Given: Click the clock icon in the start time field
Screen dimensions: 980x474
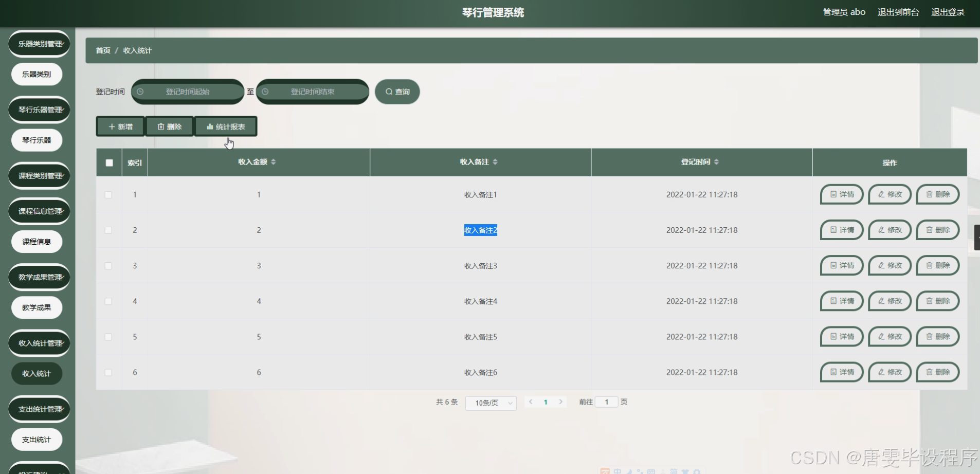Looking at the screenshot, I should coord(140,92).
